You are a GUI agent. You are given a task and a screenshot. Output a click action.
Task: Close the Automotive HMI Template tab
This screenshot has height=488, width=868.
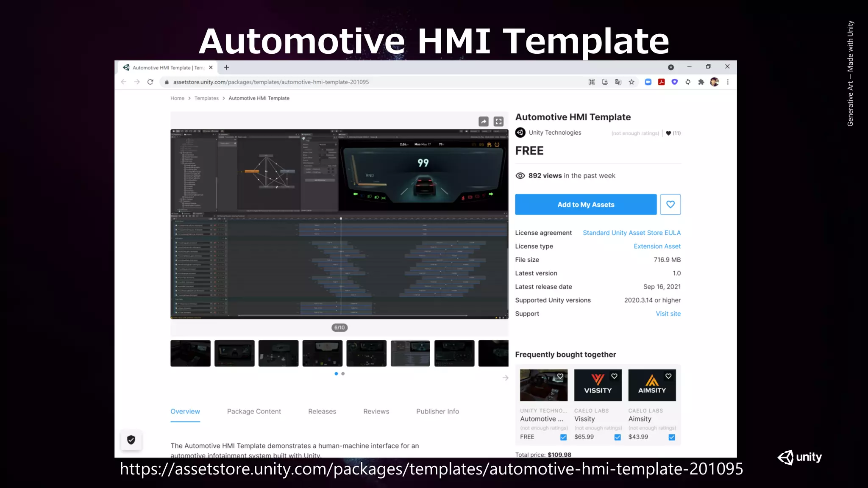[211, 67]
